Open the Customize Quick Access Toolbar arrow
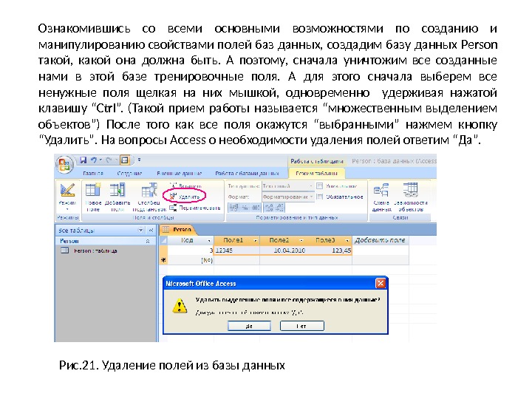 (x=139, y=160)
